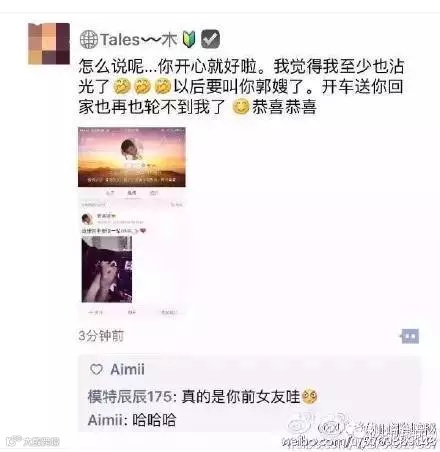The image size is (440, 452).
Task: Click the green-yellow beginner badge emoji
Action: 189,39
